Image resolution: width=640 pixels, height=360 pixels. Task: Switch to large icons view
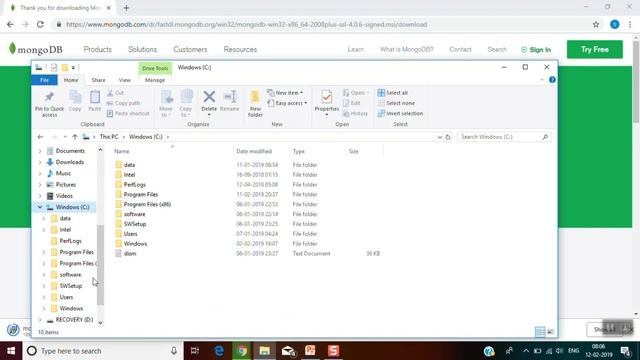(550, 332)
